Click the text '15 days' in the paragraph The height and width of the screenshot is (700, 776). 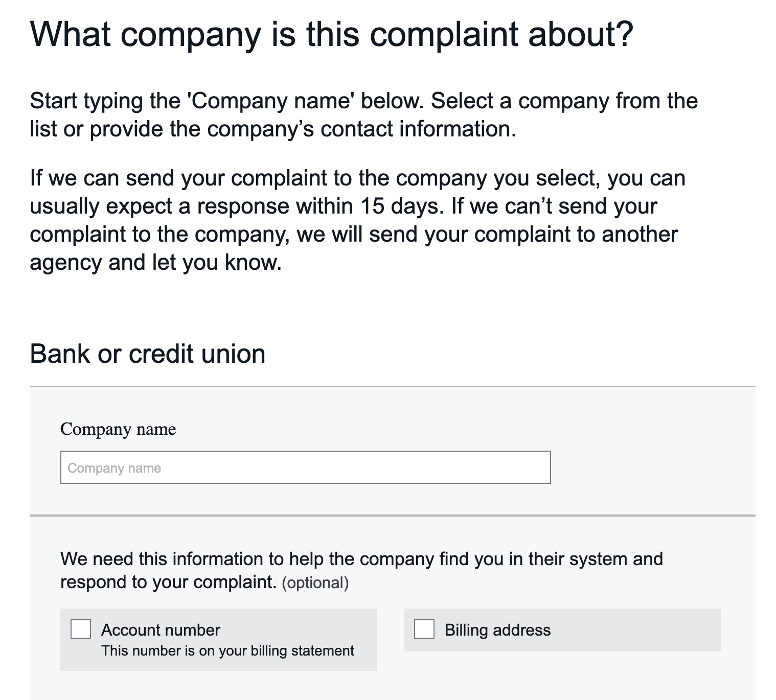(x=399, y=206)
